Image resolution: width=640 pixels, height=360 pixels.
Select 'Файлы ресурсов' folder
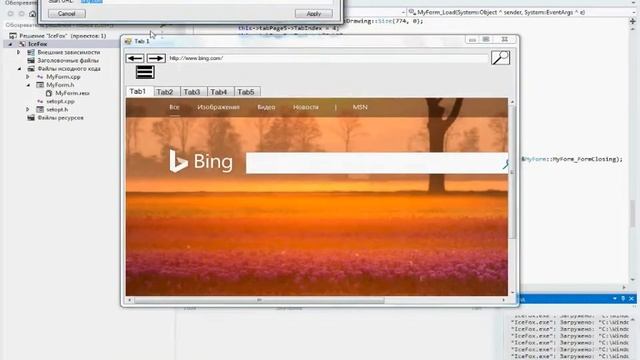(60, 118)
